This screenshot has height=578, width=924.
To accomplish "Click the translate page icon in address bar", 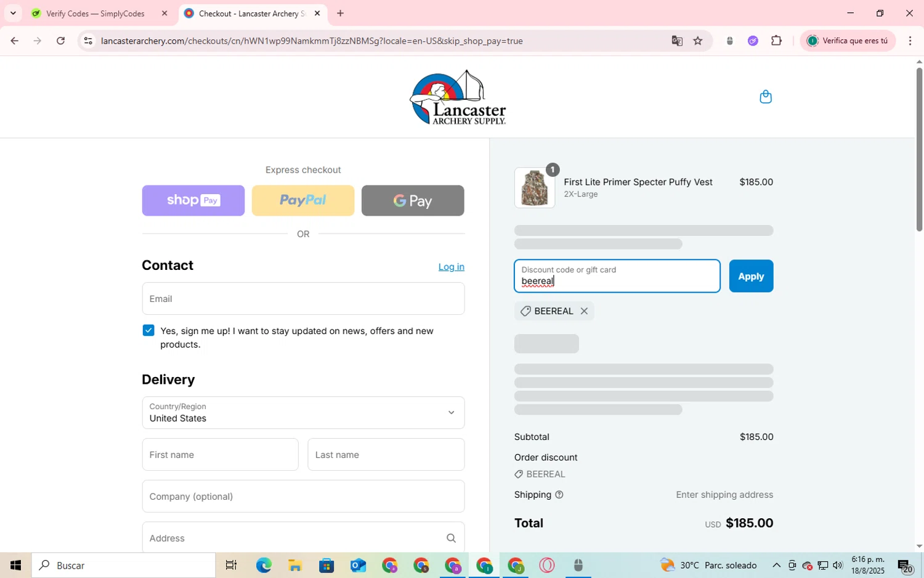I will point(677,41).
